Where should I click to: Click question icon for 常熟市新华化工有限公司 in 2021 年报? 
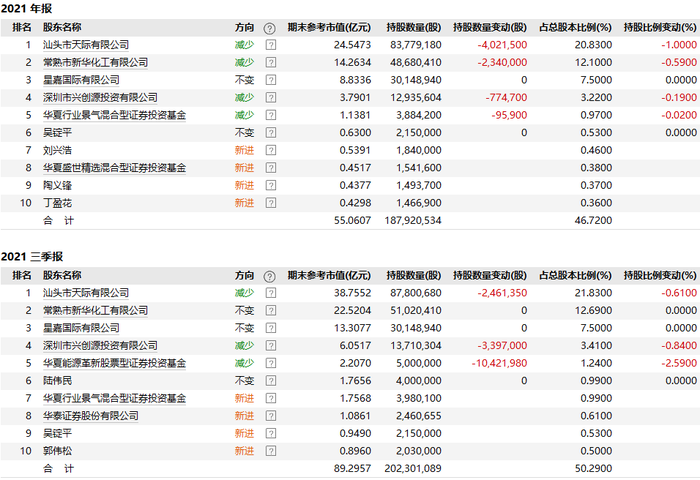click(x=271, y=63)
